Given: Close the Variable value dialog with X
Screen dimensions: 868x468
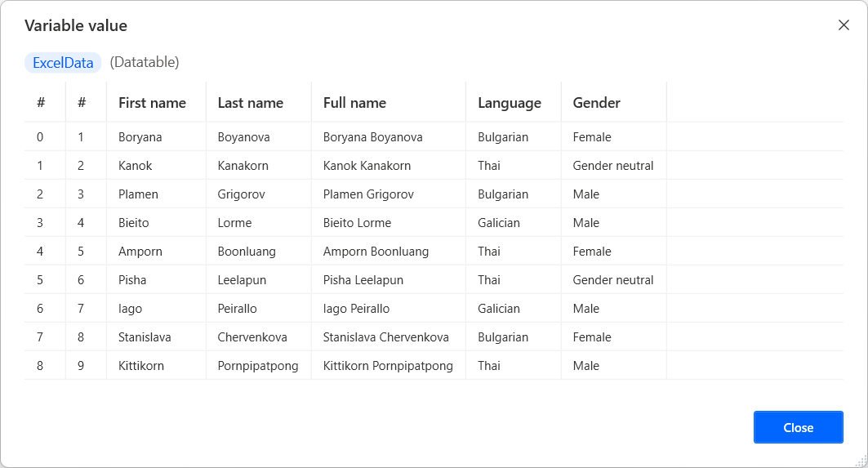Looking at the screenshot, I should pyautogui.click(x=844, y=25).
